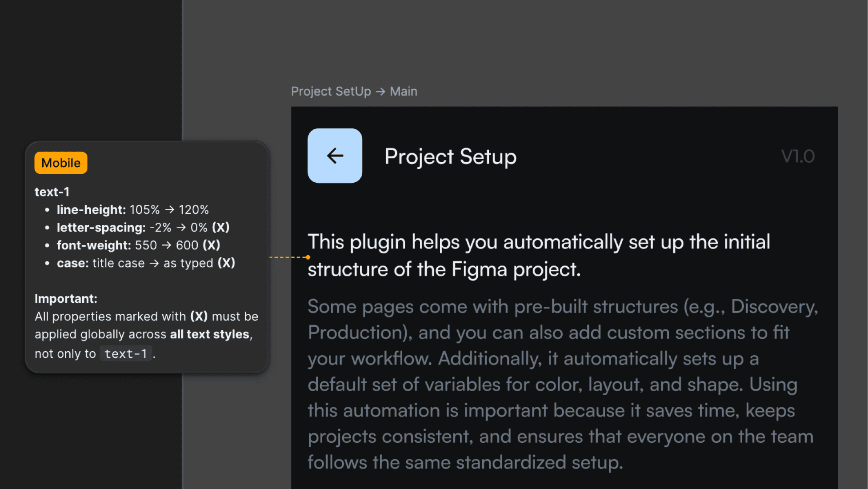This screenshot has height=489, width=868.
Task: Click the (X) marker beside letter-spacing
Action: (x=220, y=227)
